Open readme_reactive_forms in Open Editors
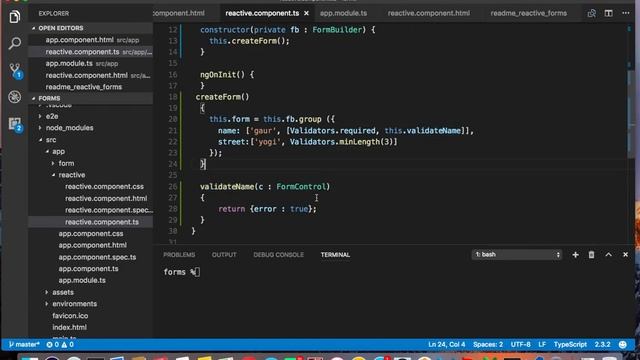Screen dimensions: 640x360 point(91,87)
